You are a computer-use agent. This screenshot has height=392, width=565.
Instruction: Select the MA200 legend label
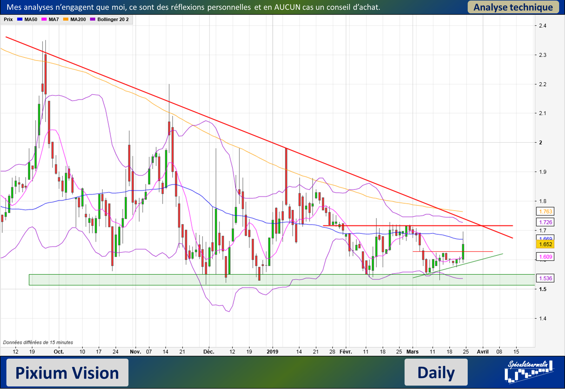coord(78,19)
